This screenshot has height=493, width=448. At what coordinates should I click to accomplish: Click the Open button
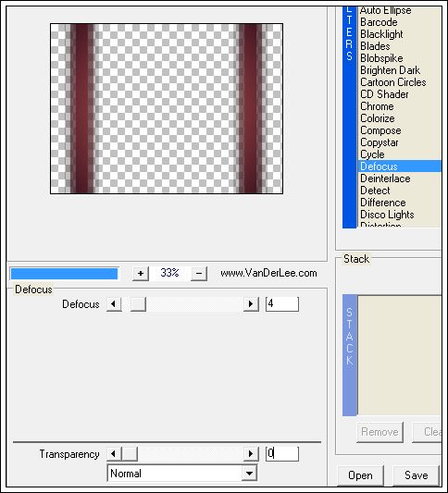click(361, 475)
